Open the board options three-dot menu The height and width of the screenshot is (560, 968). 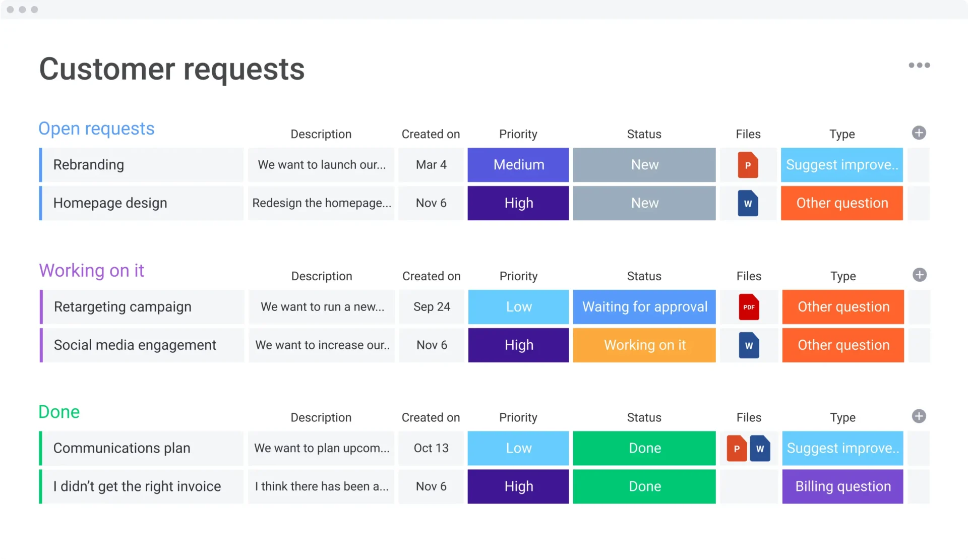click(x=920, y=65)
